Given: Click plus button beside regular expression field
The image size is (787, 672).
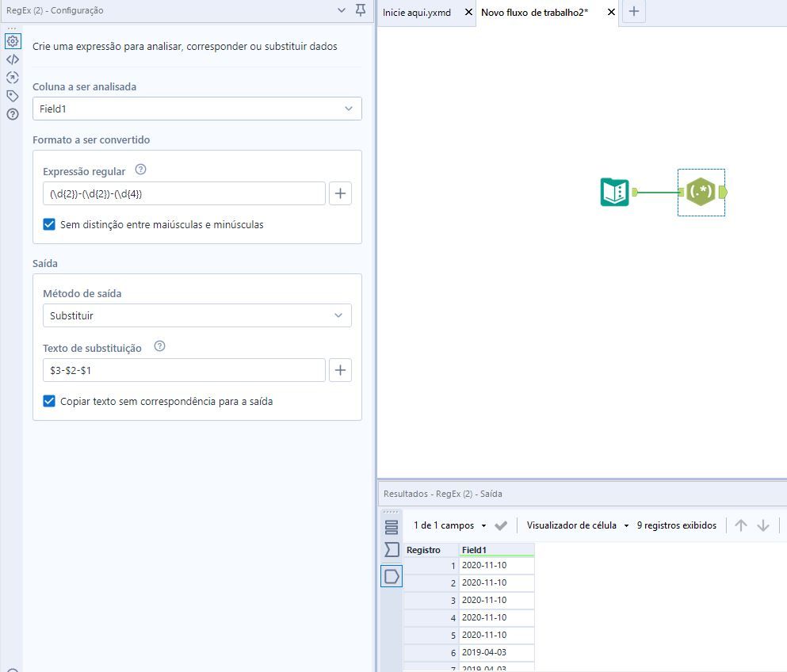Looking at the screenshot, I should point(340,193).
